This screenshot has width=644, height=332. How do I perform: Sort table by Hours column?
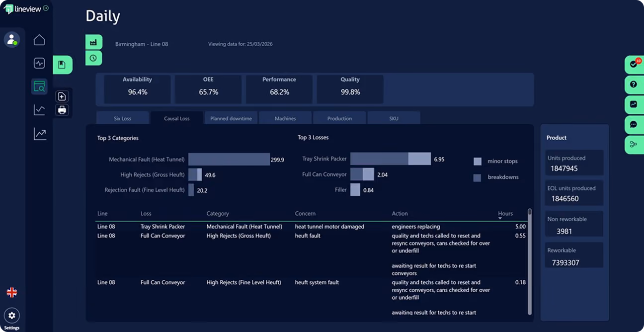coord(505,214)
